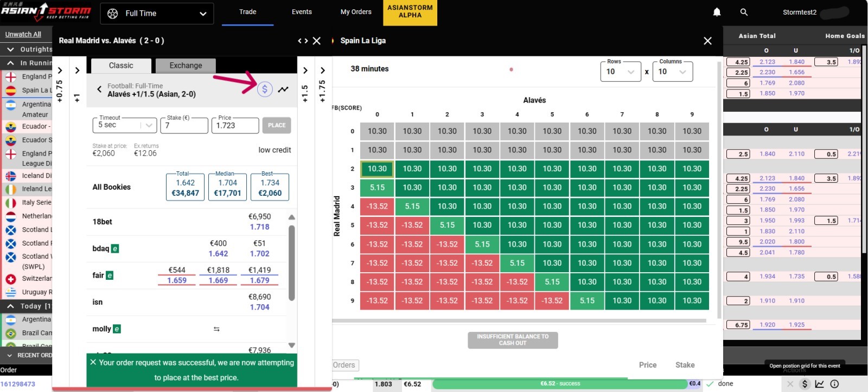Open the notifications bell
The height and width of the screenshot is (392, 868).
[x=717, y=12]
